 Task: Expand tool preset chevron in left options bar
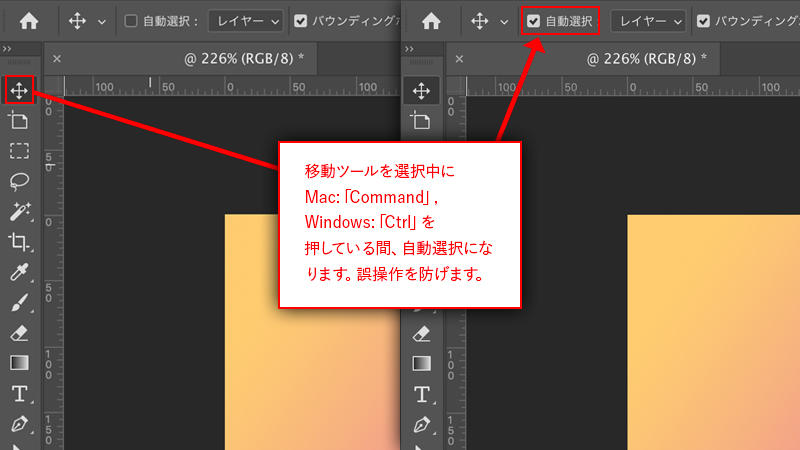tap(102, 22)
